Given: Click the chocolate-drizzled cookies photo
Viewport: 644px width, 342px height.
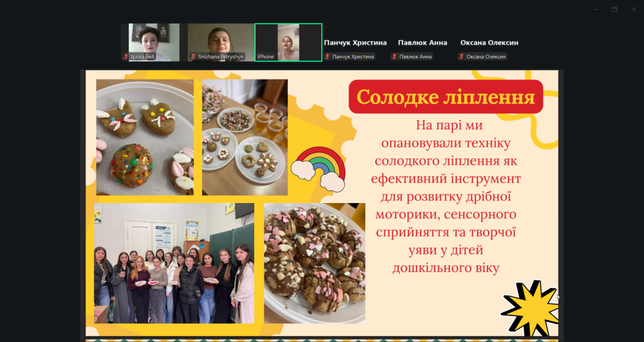Looking at the screenshot, I should (314, 263).
